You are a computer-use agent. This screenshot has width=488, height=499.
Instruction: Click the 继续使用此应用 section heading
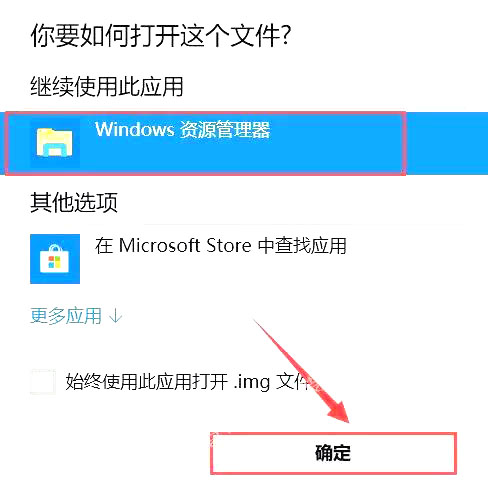click(x=107, y=87)
